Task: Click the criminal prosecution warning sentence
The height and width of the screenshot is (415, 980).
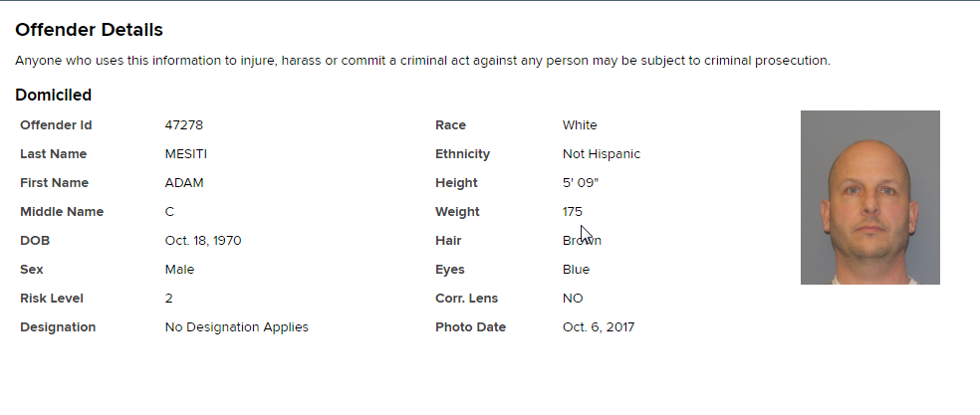Action: coord(422,61)
